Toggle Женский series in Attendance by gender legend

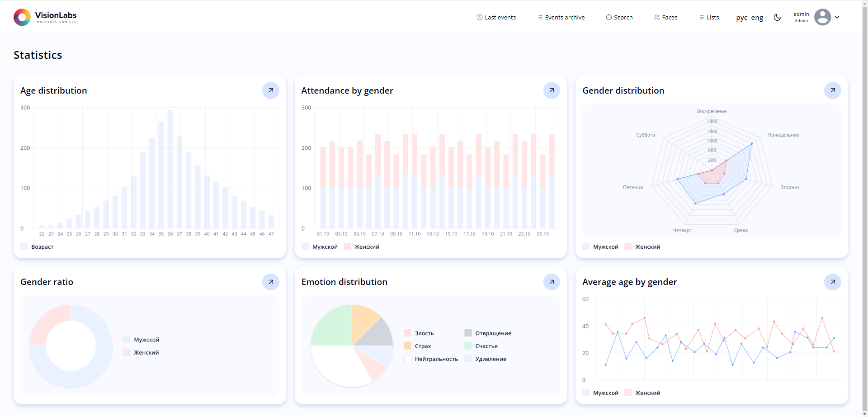point(361,246)
